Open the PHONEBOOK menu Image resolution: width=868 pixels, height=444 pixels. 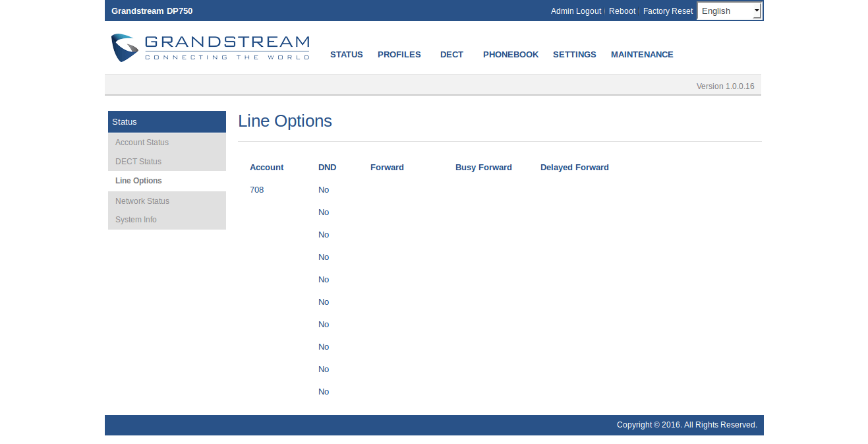pos(510,55)
